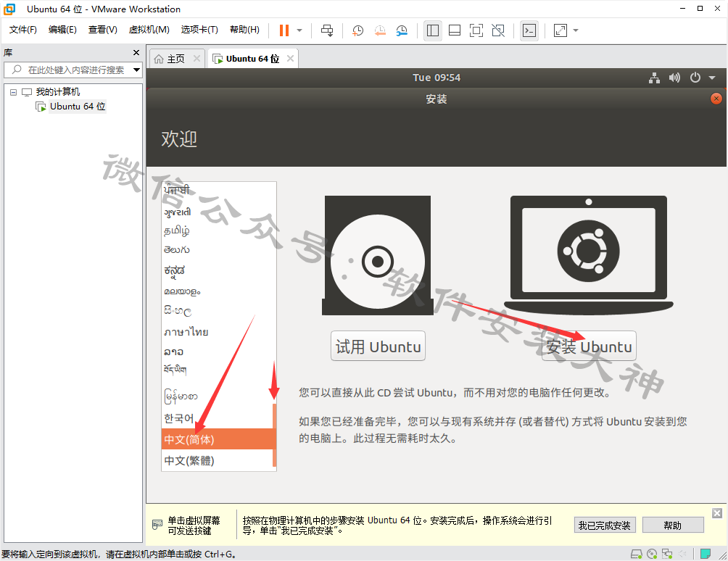Viewport: 728px width, 561px height.
Task: Select 한국어 language
Action: (x=218, y=418)
